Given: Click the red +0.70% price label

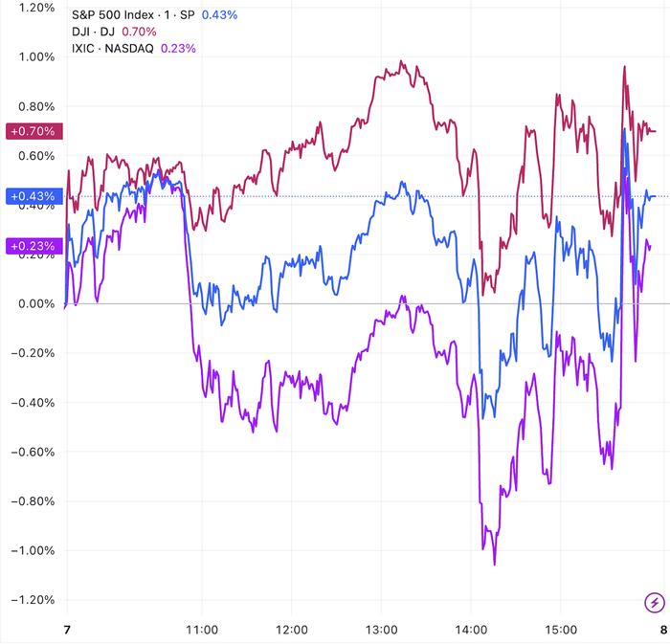Looking at the screenshot, I should pos(34,131).
